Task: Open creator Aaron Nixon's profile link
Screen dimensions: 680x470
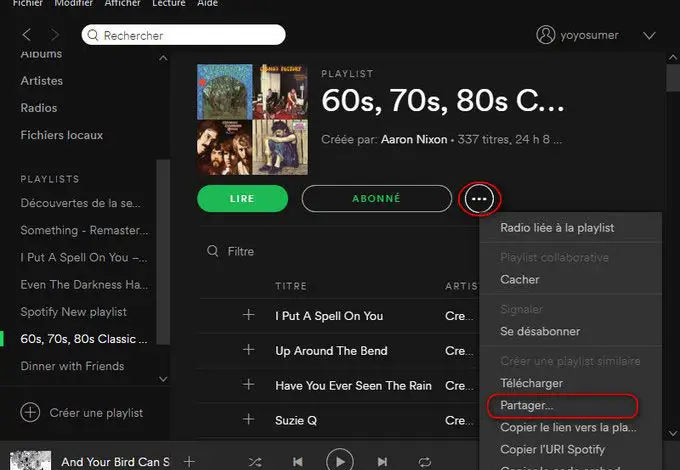Action: 414,140
